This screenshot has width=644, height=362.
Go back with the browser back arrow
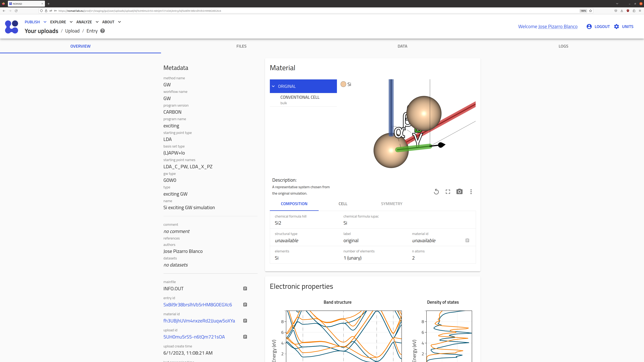click(4, 11)
